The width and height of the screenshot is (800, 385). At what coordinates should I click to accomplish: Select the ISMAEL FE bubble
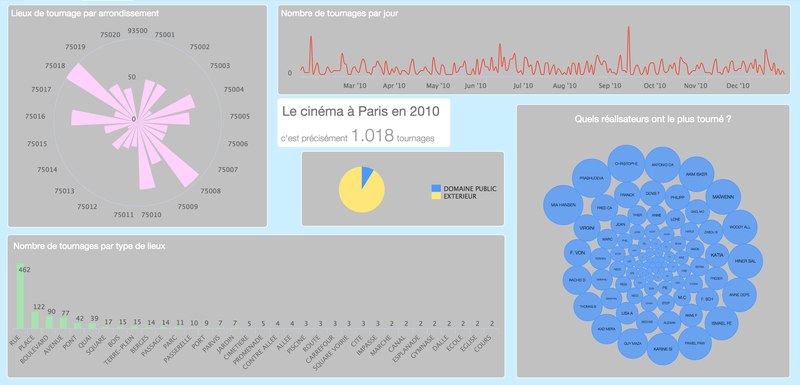pyautogui.click(x=721, y=323)
